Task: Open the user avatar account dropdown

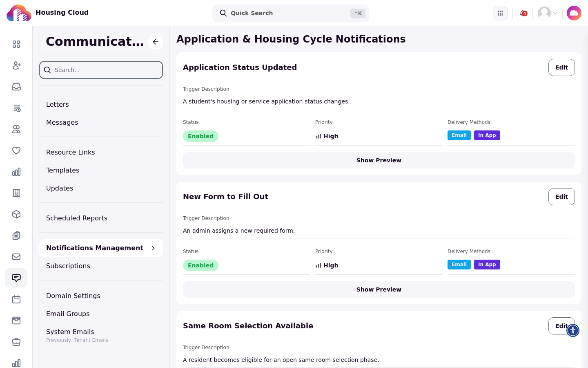Action: pos(548,13)
